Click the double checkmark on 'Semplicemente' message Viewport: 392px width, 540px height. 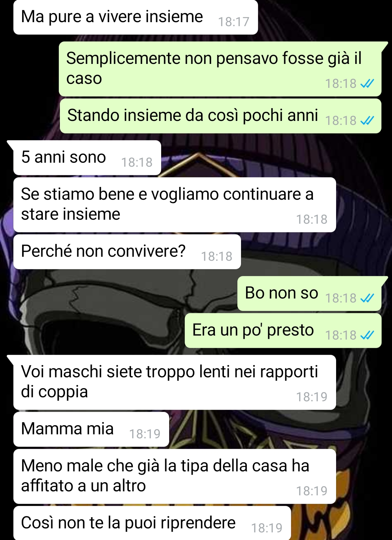[x=367, y=84]
